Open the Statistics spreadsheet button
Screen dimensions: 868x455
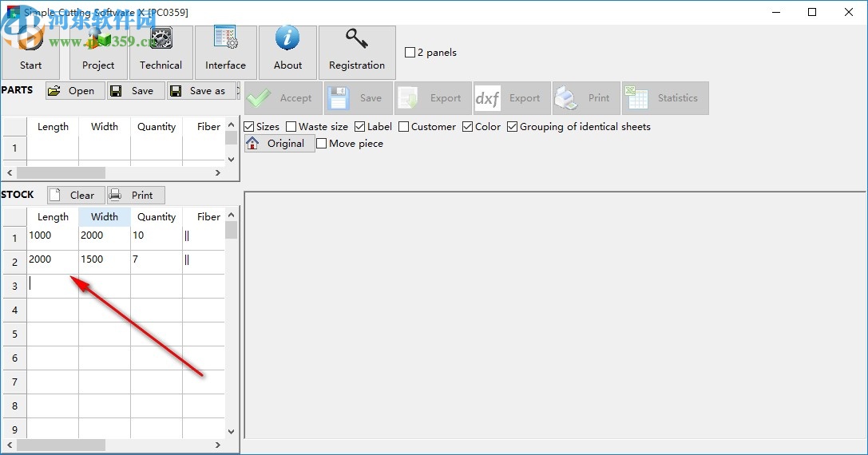[665, 98]
